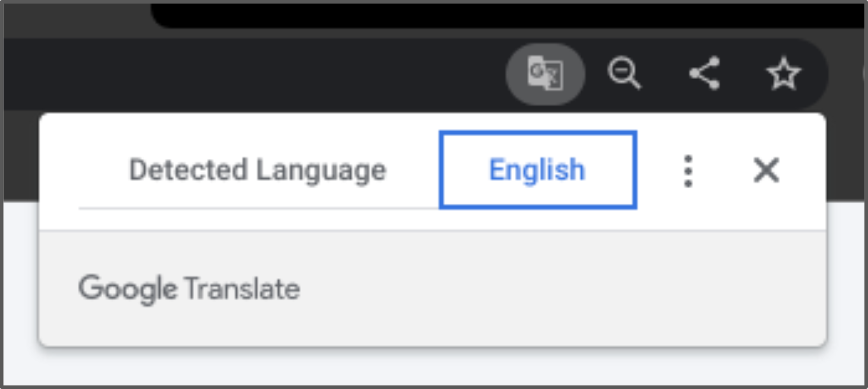
Task: Reveal language choices by clicking Detected Language
Action: click(258, 170)
